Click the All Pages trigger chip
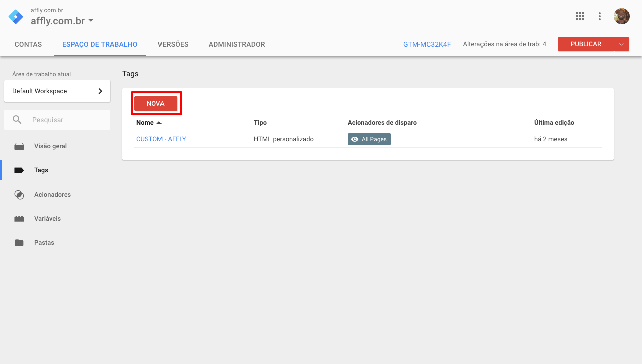642x364 pixels. (x=369, y=139)
